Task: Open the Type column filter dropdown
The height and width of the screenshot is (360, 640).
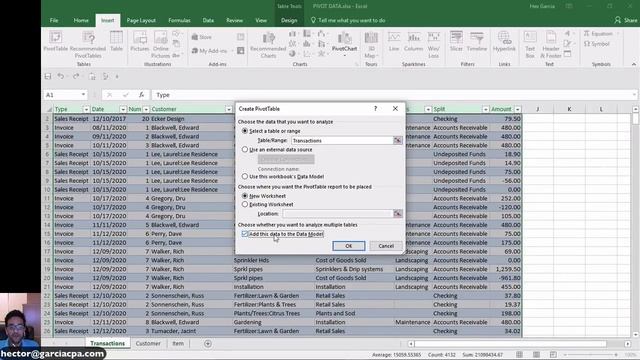Action: (x=86, y=109)
